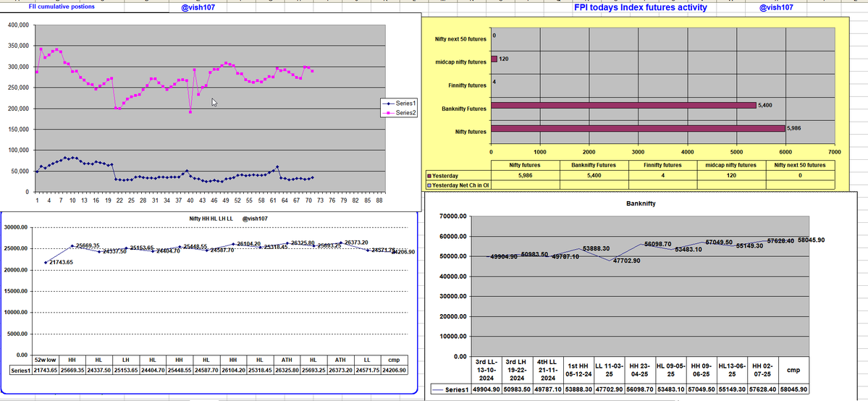Select the "Finnifty futures" axis category label

(467, 85)
